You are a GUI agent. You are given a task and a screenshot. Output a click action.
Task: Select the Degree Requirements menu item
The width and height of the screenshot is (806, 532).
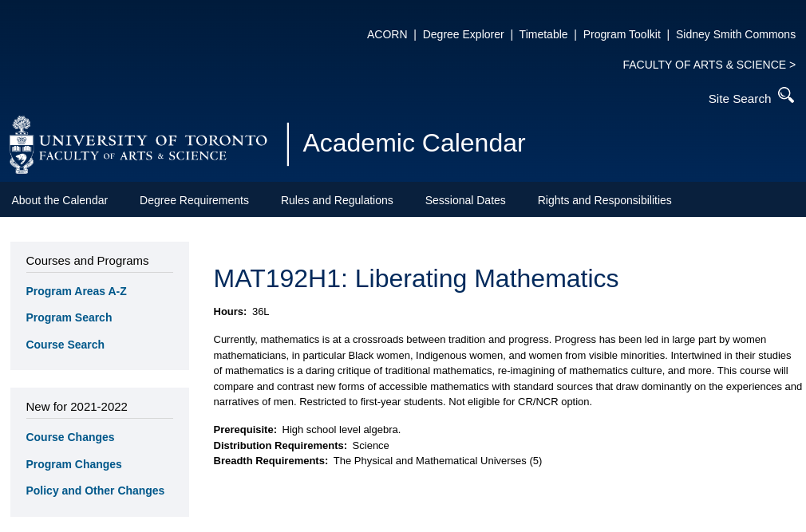(x=194, y=200)
